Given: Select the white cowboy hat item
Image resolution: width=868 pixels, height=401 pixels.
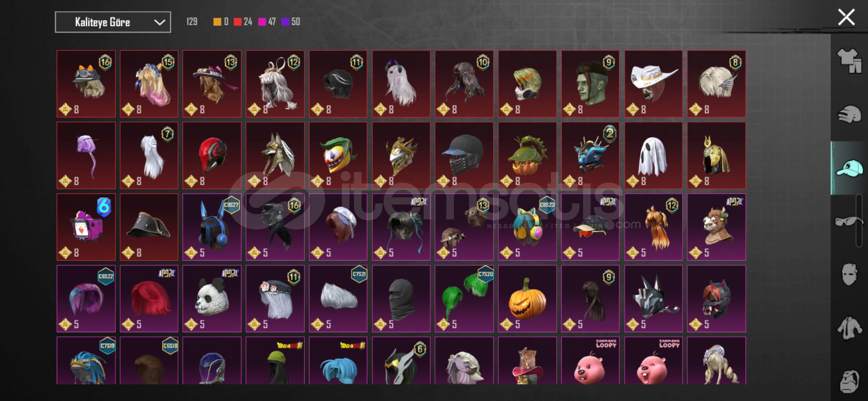Looking at the screenshot, I should point(653,84).
